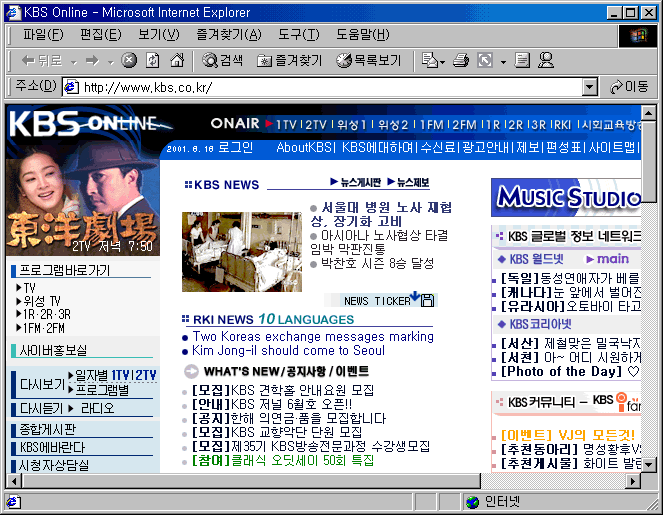Open the 보기(V) menu
This screenshot has width=663, height=515.
159,35
